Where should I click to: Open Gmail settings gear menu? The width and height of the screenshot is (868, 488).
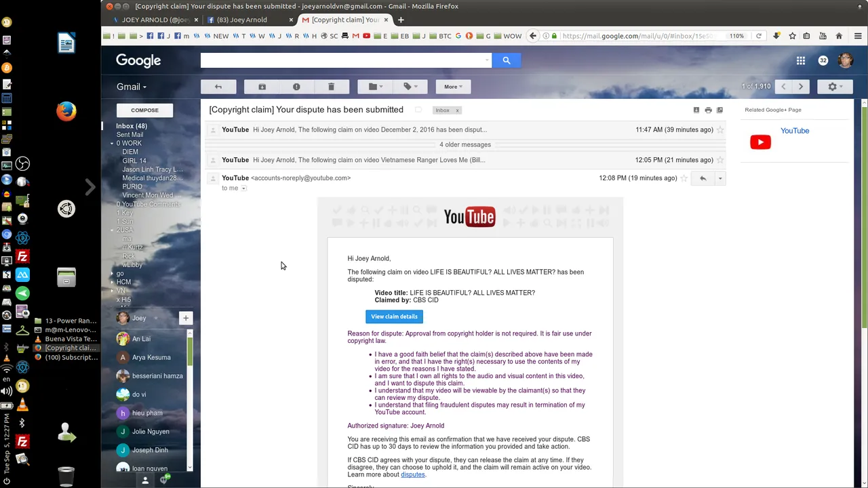click(x=835, y=87)
